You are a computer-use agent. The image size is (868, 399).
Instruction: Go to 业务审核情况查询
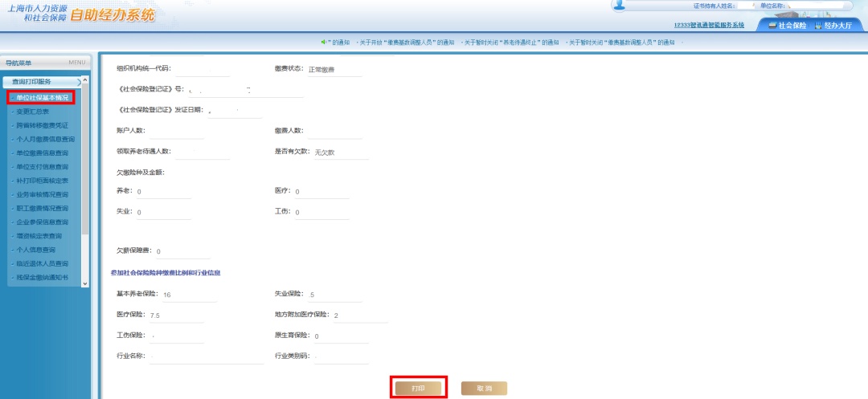[42, 194]
